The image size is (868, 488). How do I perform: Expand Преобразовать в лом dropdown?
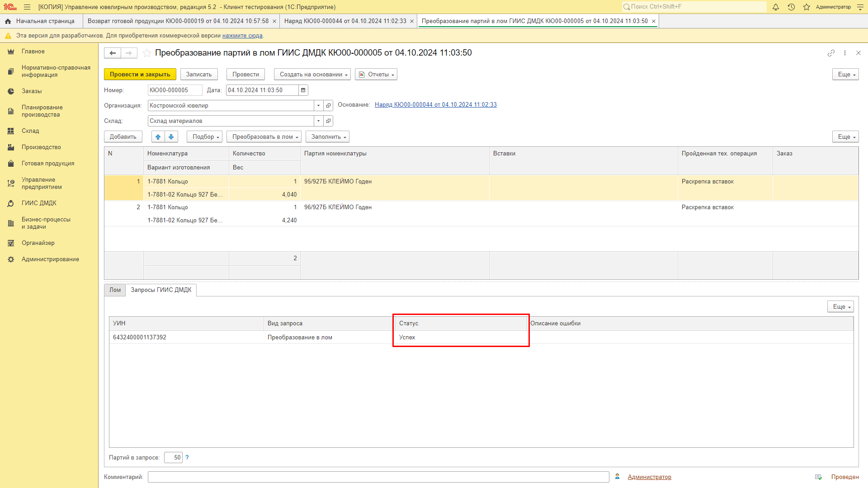[264, 137]
